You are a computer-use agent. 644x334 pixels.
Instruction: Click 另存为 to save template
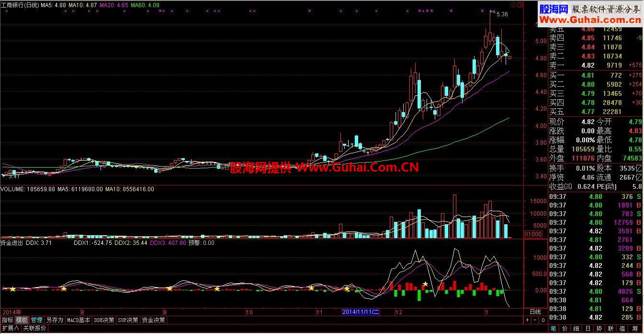[x=55, y=320]
